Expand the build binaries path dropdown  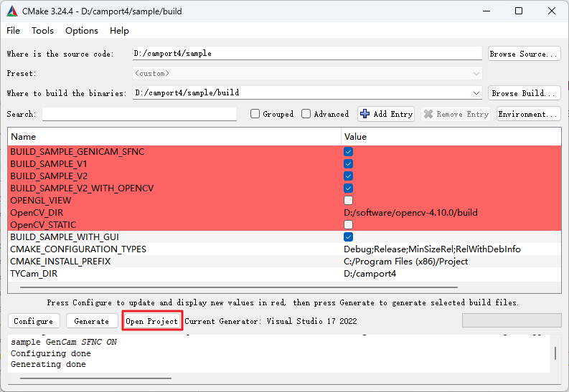[476, 93]
